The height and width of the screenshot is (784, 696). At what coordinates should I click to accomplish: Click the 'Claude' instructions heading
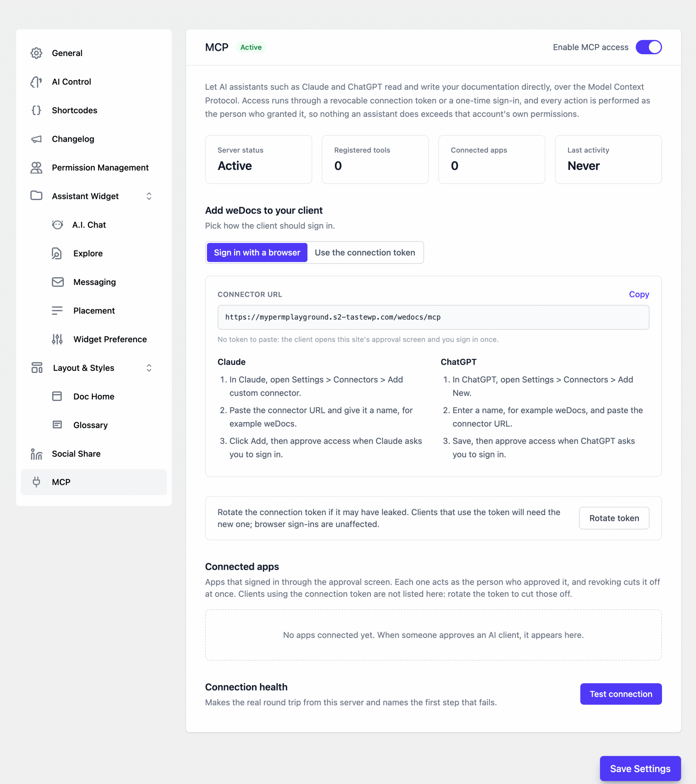[x=231, y=362]
